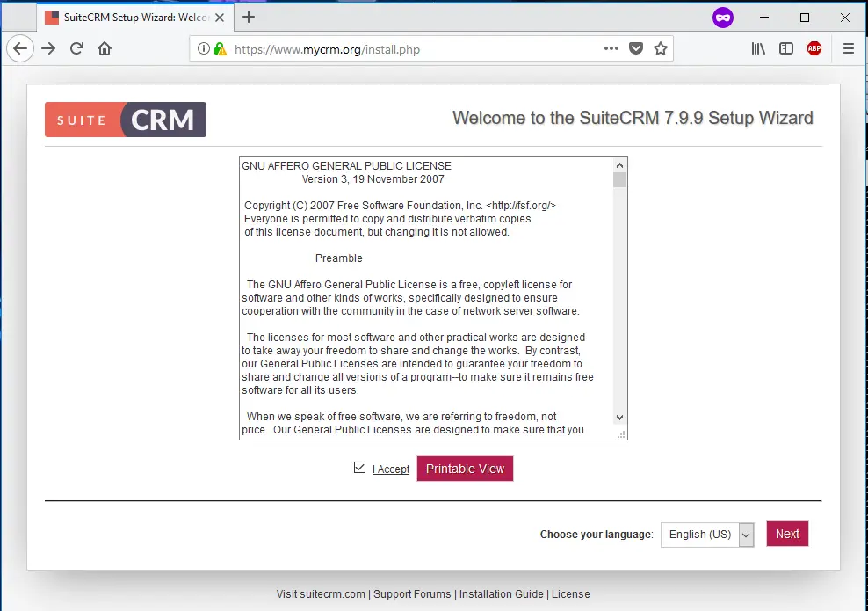
Task: Click the license textarea resize handle
Action: click(622, 435)
